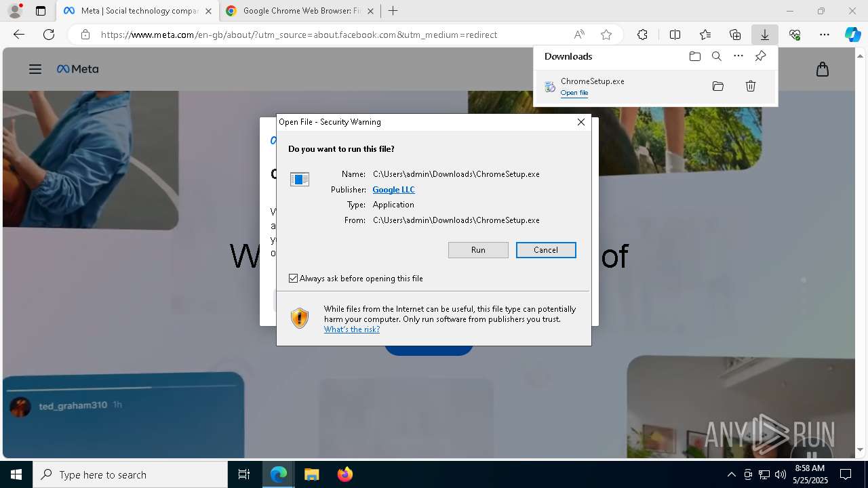This screenshot has height=488, width=868.
Task: Click the meta.com address bar URL
Action: click(x=299, y=35)
